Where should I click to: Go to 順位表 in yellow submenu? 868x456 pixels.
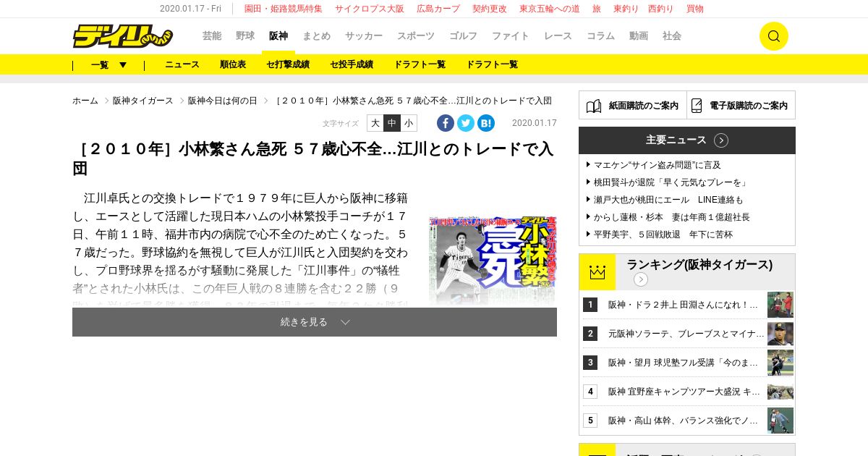[x=233, y=64]
